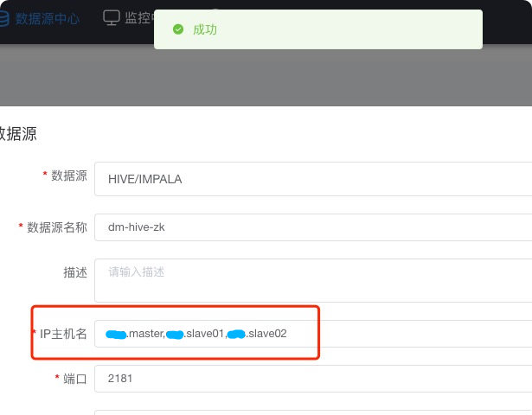Click the 端口 field showing 2181
The image size is (532, 415).
313,379
